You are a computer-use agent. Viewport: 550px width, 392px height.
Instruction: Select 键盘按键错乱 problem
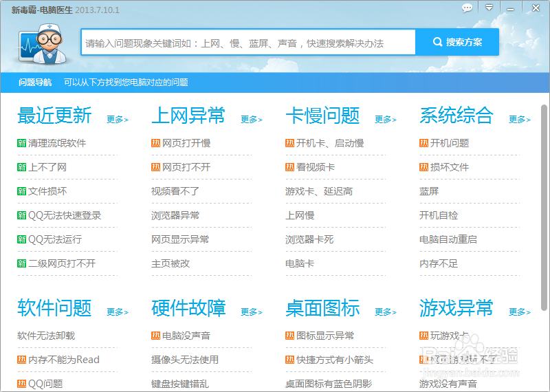pyautogui.click(x=180, y=384)
